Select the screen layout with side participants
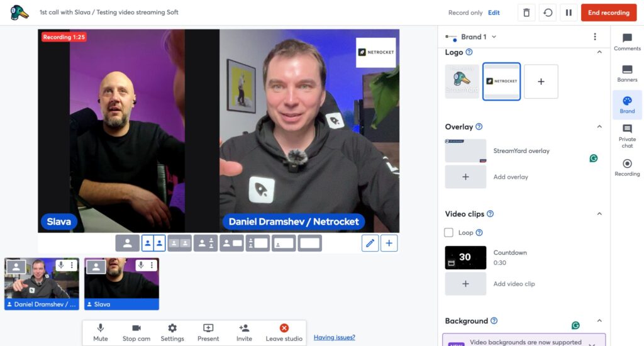644x346 pixels. point(257,243)
